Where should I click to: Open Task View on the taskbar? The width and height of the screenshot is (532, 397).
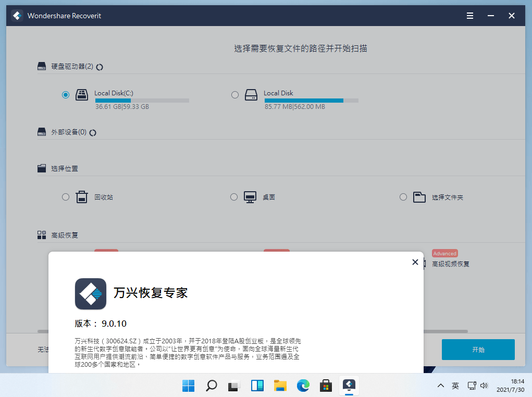click(x=234, y=386)
